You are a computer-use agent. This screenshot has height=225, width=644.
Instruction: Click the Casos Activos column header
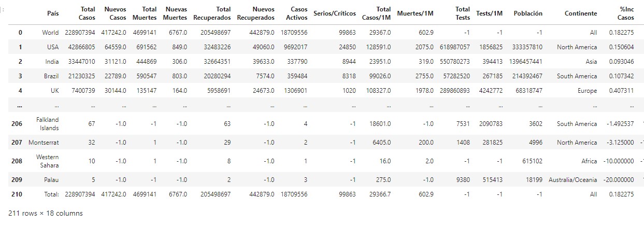[296, 13]
